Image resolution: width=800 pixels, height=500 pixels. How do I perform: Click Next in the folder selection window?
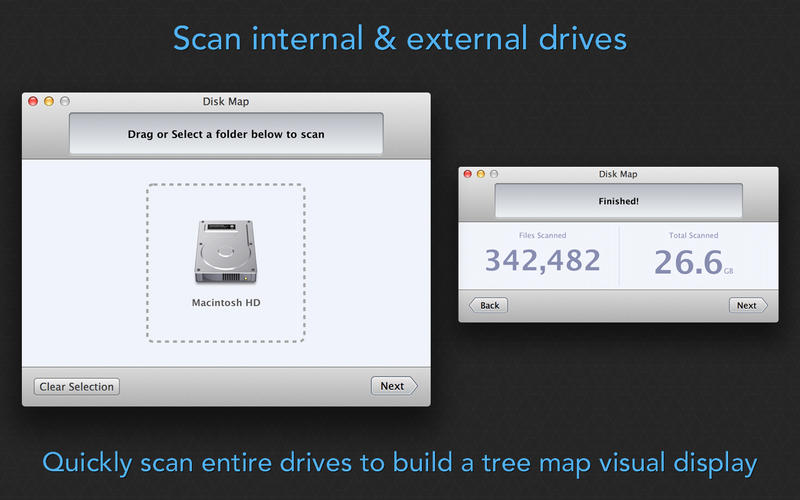pyautogui.click(x=394, y=386)
